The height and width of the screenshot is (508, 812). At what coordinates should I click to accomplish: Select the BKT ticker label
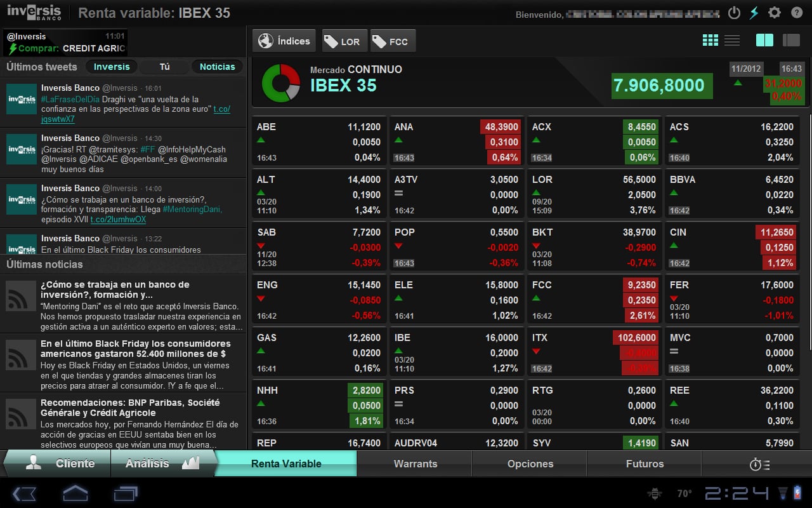(x=542, y=232)
